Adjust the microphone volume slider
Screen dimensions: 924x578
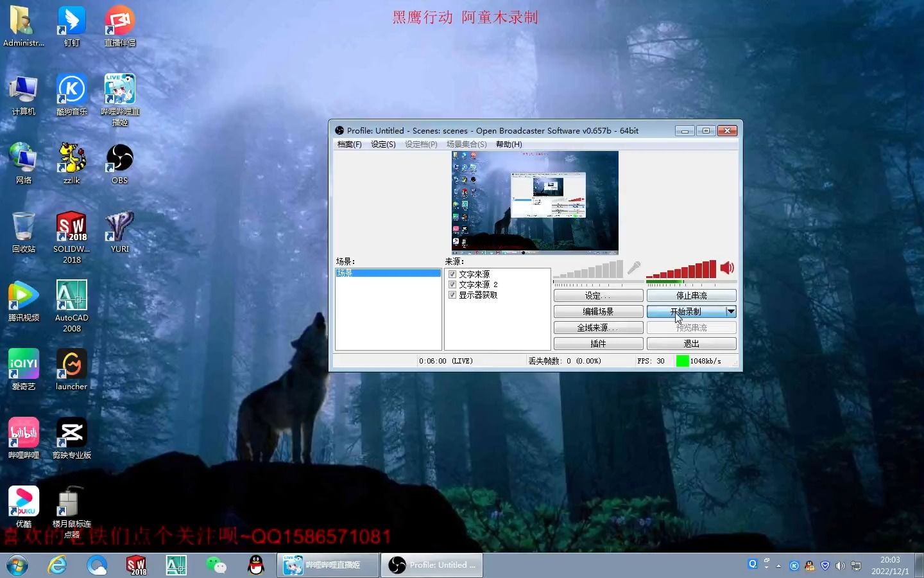(x=588, y=269)
